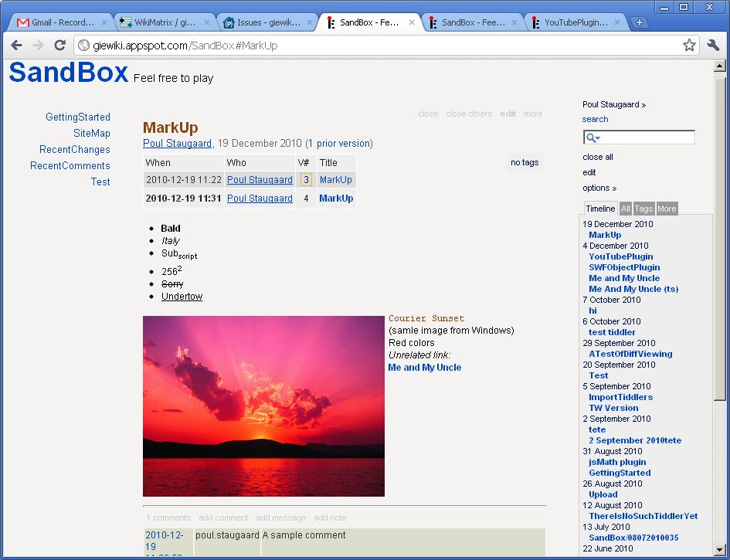
Task: Open the more menu of tiddler toolbar
Action: pos(533,114)
